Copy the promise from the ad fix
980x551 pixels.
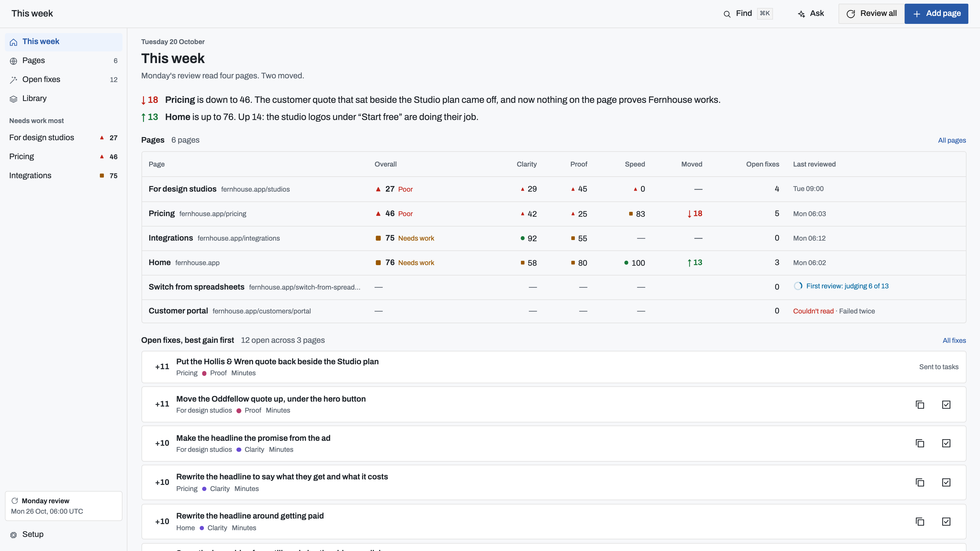[x=920, y=443]
